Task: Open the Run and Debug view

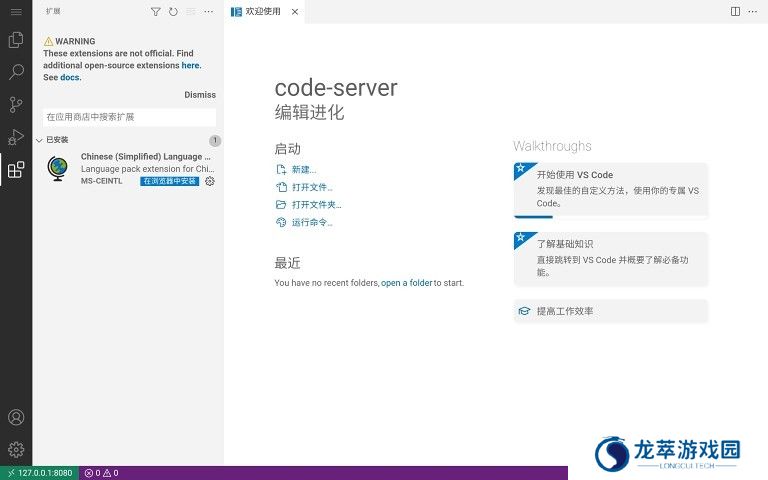Action: (16, 137)
